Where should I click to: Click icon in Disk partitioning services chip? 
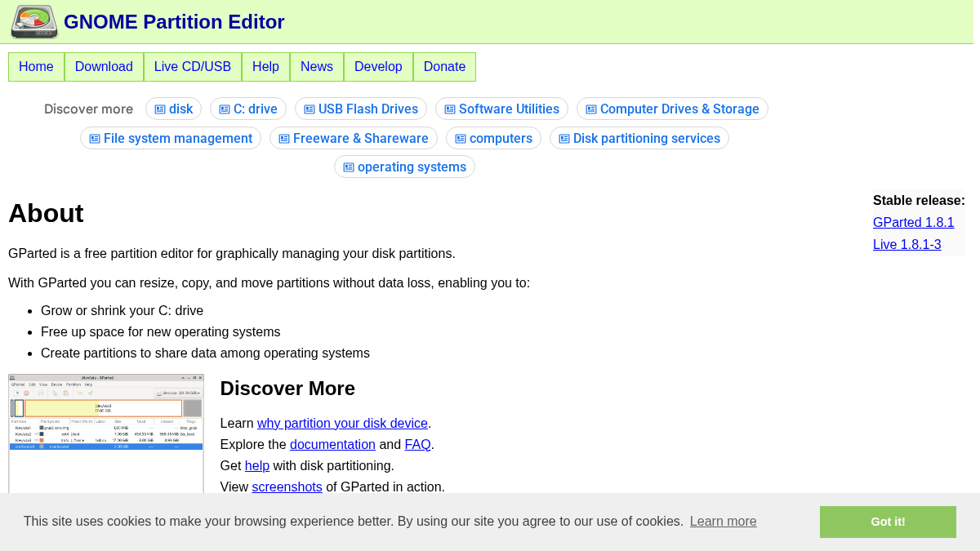point(564,139)
